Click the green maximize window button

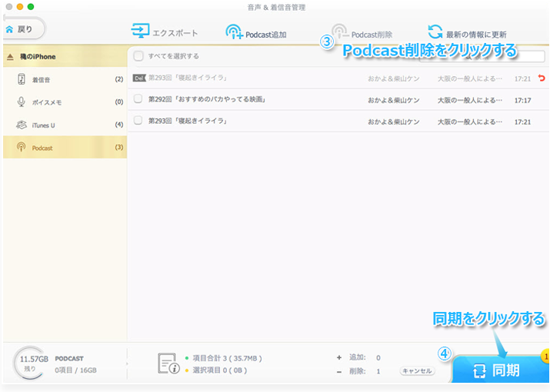click(x=31, y=7)
